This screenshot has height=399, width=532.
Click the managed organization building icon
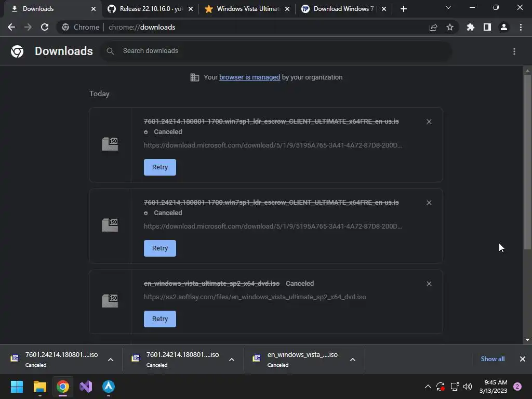coord(195,77)
